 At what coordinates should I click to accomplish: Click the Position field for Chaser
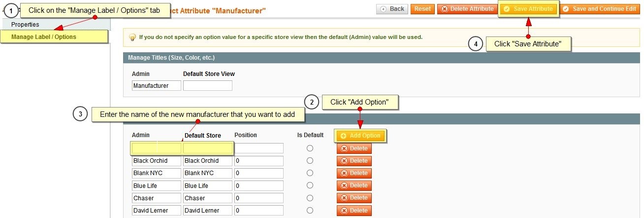click(259, 198)
